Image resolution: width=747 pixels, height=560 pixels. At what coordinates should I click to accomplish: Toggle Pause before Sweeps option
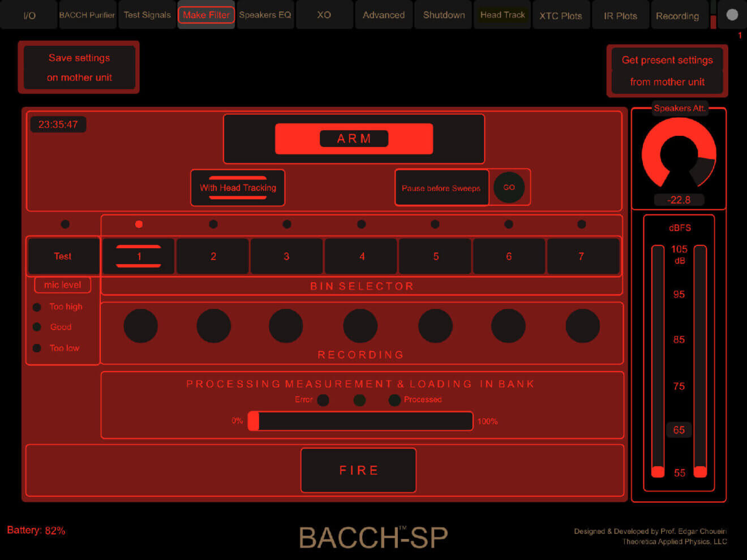(x=442, y=188)
